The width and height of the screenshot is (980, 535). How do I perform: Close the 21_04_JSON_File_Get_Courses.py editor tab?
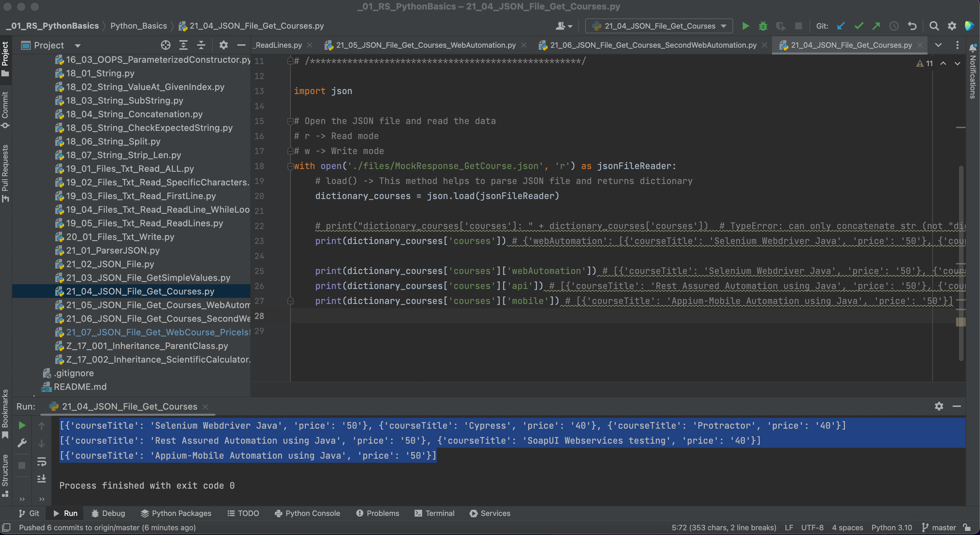(920, 45)
